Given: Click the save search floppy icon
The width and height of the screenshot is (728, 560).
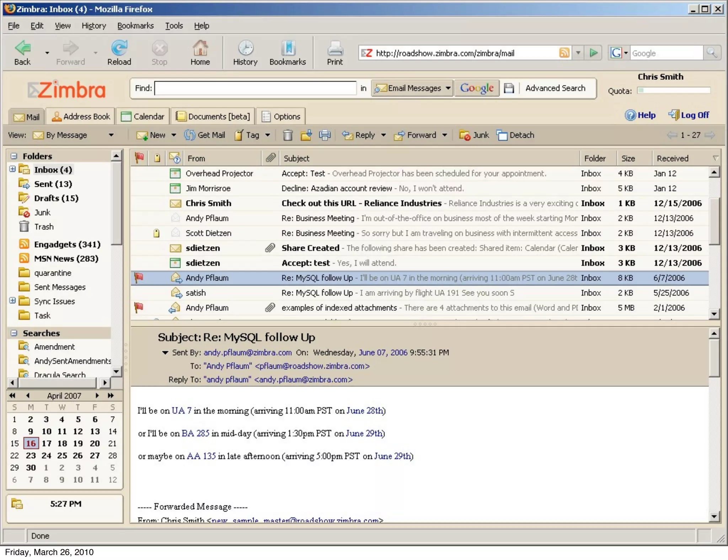Looking at the screenshot, I should (x=509, y=88).
